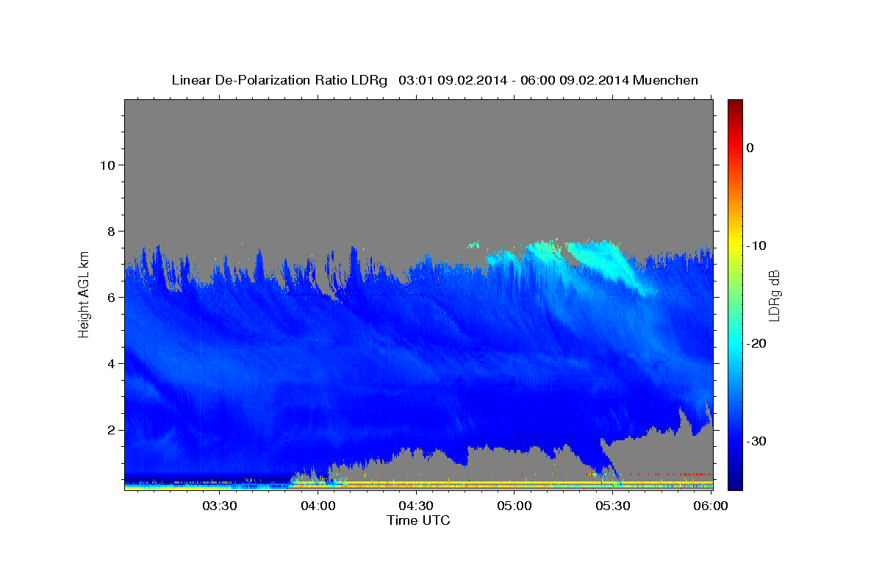Screen dimensions: 882x588
Task: Click the dark red top of the colorbar
Action: (735, 105)
